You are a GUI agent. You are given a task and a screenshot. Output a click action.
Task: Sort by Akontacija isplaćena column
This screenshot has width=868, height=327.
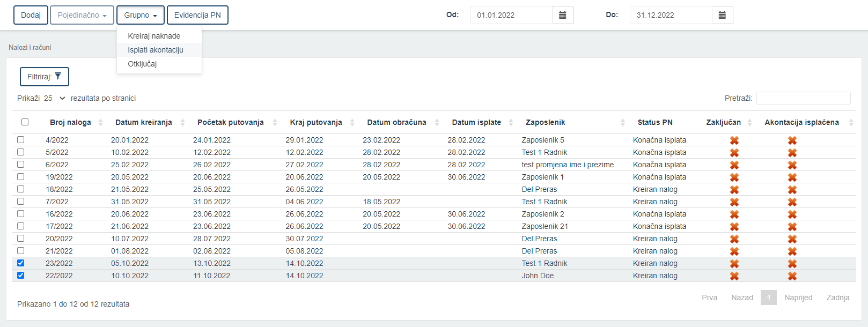851,123
